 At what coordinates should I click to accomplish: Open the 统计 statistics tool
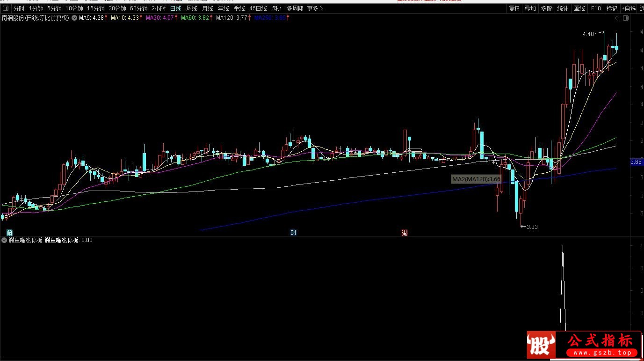pos(563,8)
